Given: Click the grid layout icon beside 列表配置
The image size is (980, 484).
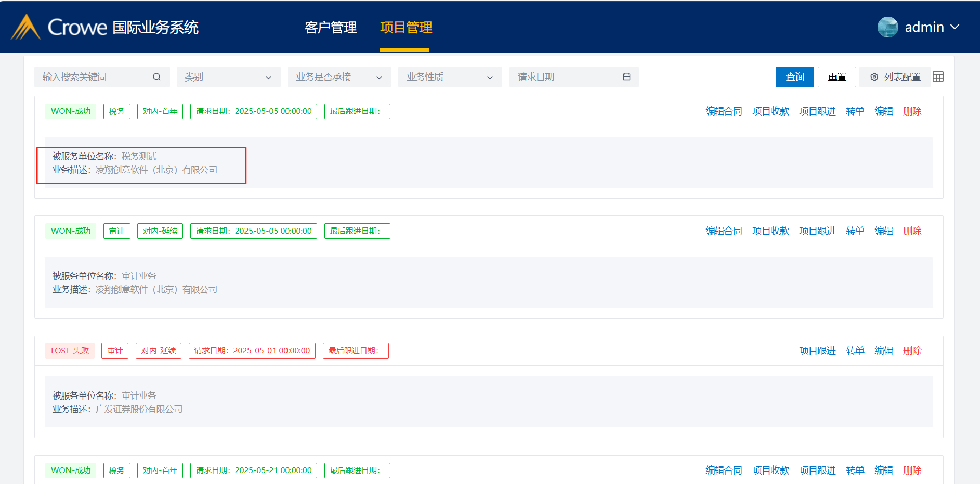Looking at the screenshot, I should pyautogui.click(x=938, y=77).
